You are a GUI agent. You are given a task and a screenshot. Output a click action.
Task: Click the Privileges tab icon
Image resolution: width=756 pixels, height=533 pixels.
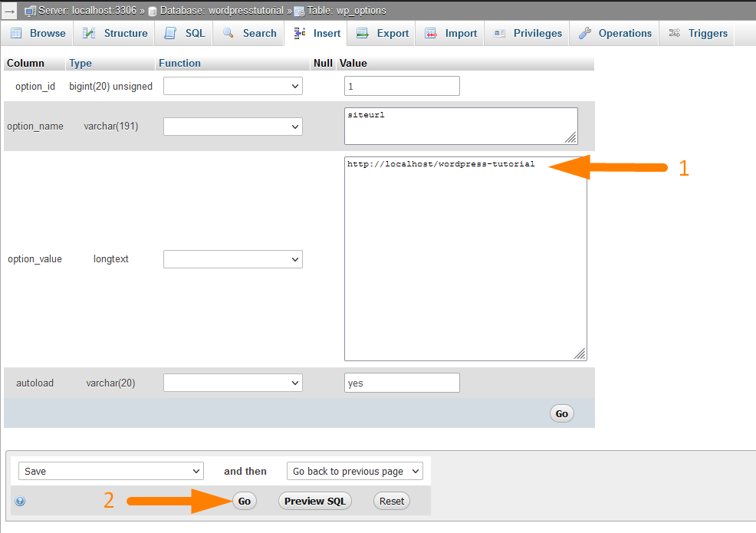click(499, 33)
